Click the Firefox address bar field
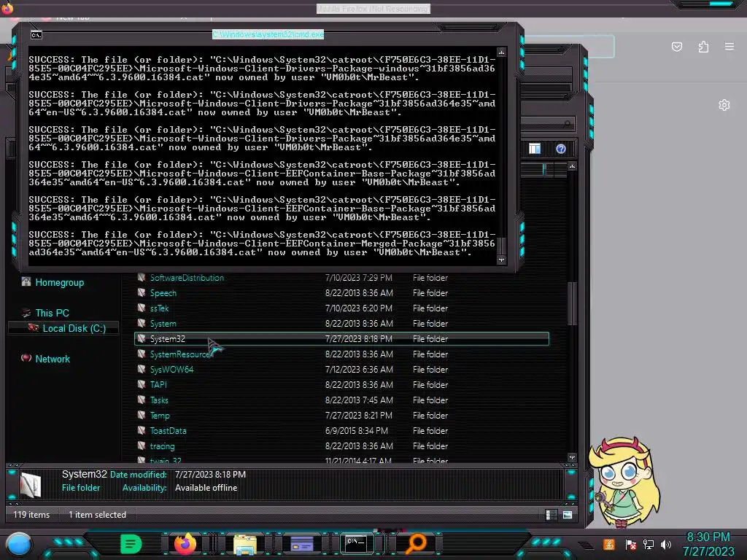 click(x=569, y=47)
